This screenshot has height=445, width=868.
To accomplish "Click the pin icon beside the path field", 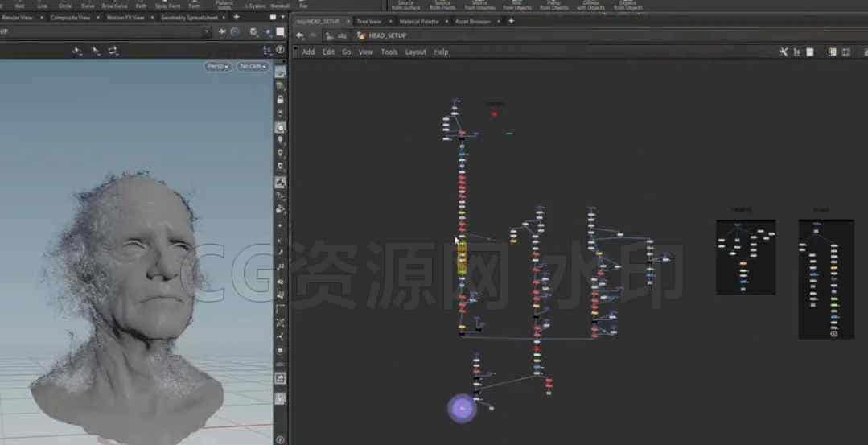I will [x=222, y=32].
